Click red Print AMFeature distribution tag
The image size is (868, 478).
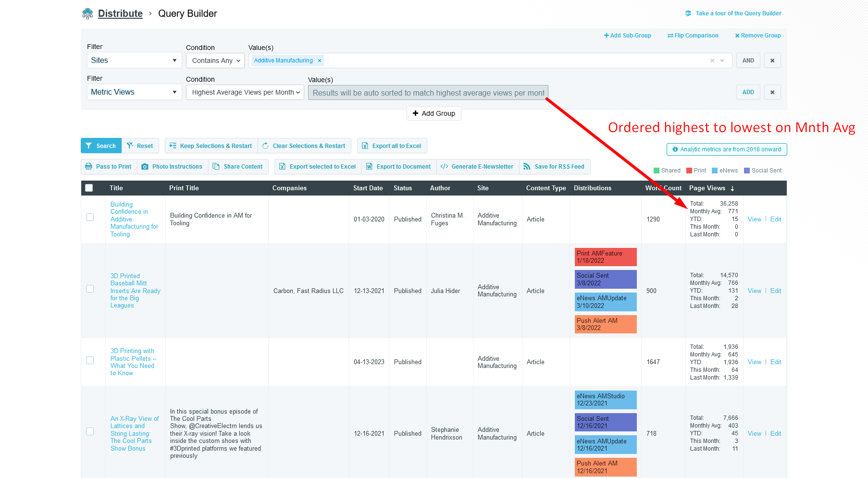click(x=605, y=257)
